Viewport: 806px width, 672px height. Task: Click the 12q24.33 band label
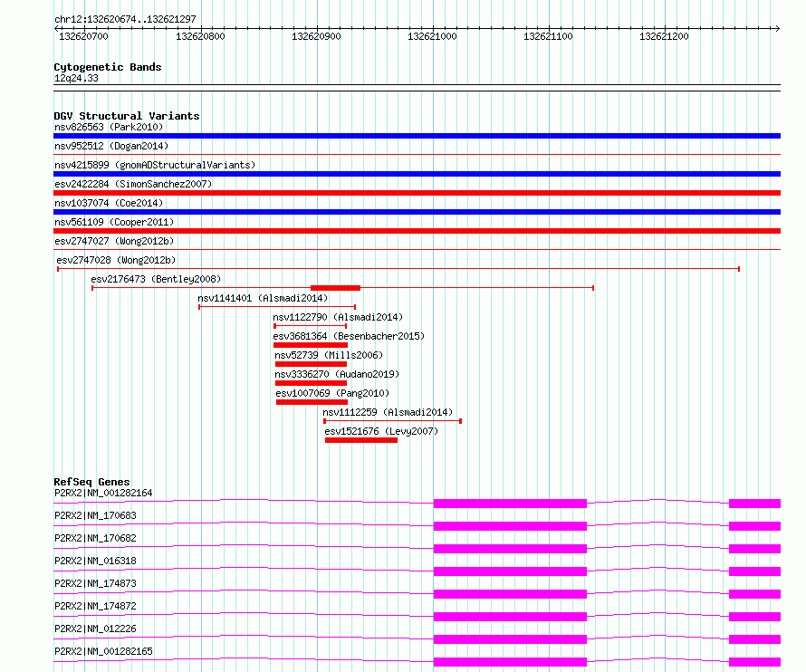click(76, 78)
